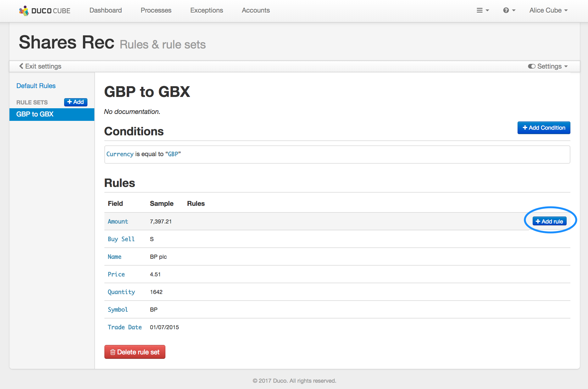Open the Alice Cube user dropdown
The width and height of the screenshot is (588, 389).
[548, 10]
